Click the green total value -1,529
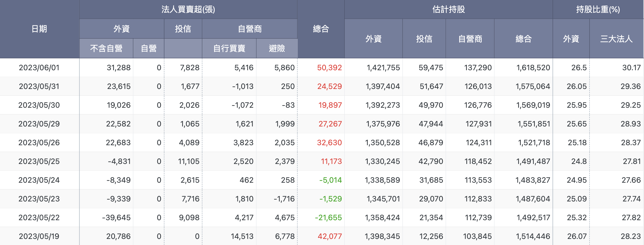The height and width of the screenshot is (245, 644). click(330, 199)
